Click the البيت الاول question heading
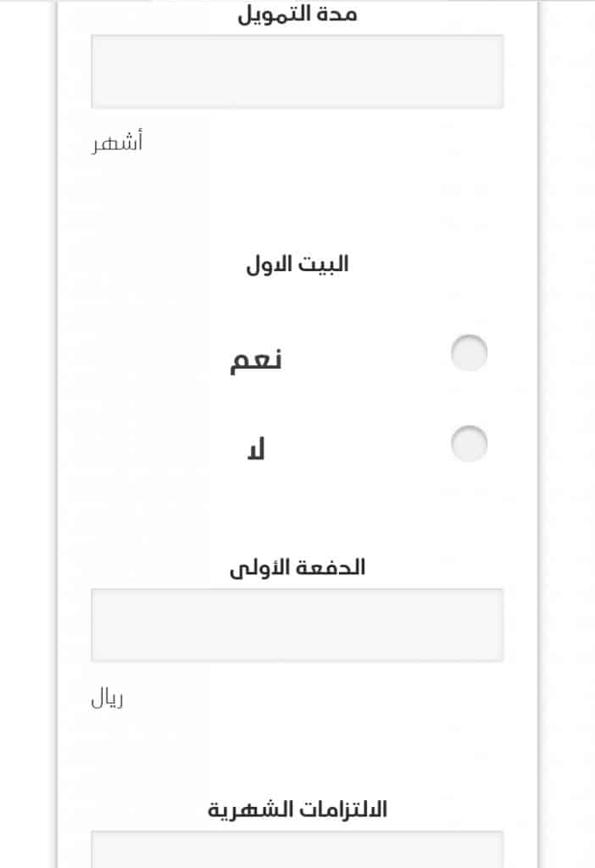 pyautogui.click(x=297, y=264)
